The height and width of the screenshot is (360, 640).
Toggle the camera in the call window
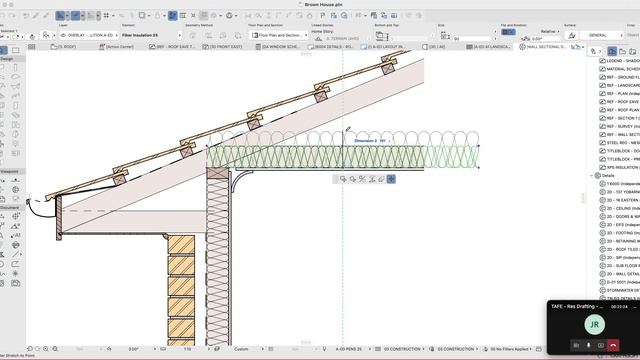click(x=576, y=345)
